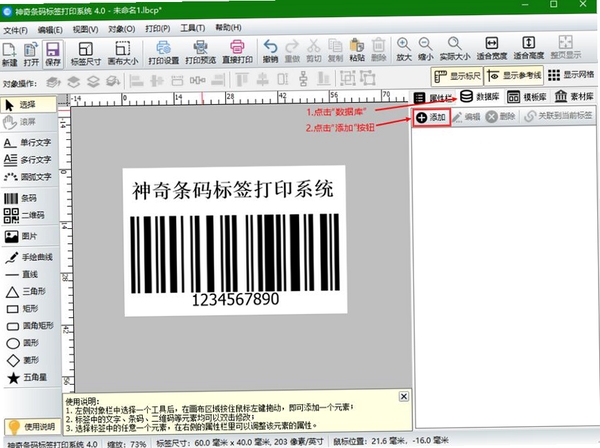
Task: Select the 手绘曲线 freehand curve tool
Action: point(29,257)
